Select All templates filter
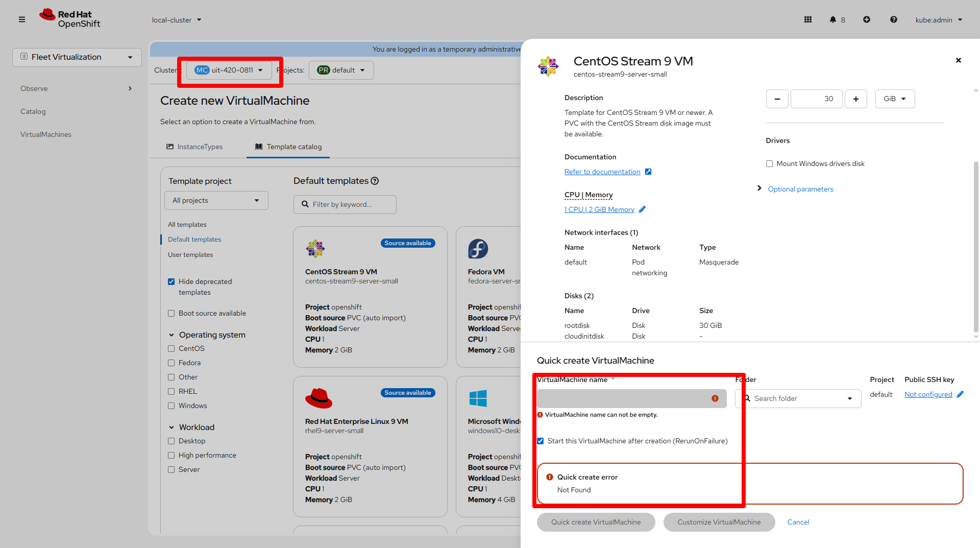Screen dimensions: 980x548 coord(187,224)
